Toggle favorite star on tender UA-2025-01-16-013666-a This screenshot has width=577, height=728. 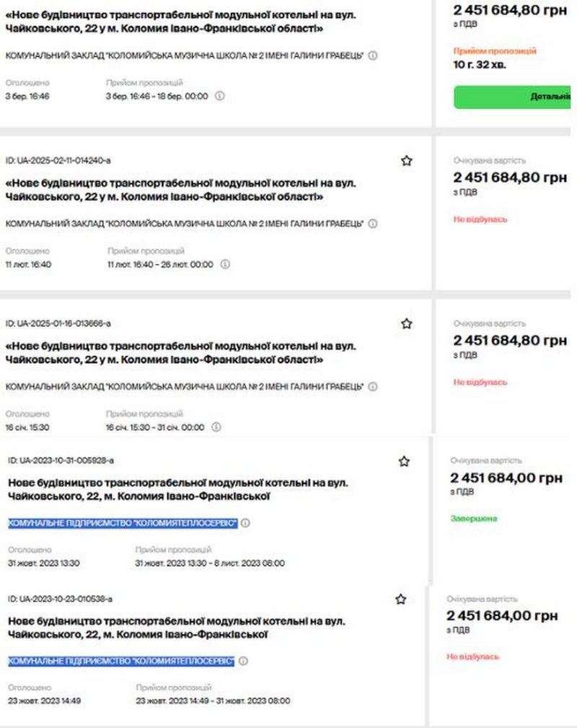coord(407,324)
